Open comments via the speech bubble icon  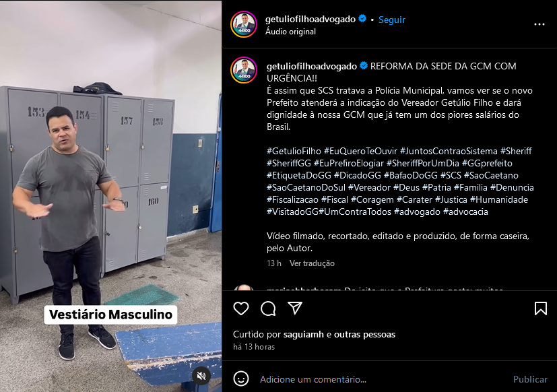pyautogui.click(x=268, y=308)
